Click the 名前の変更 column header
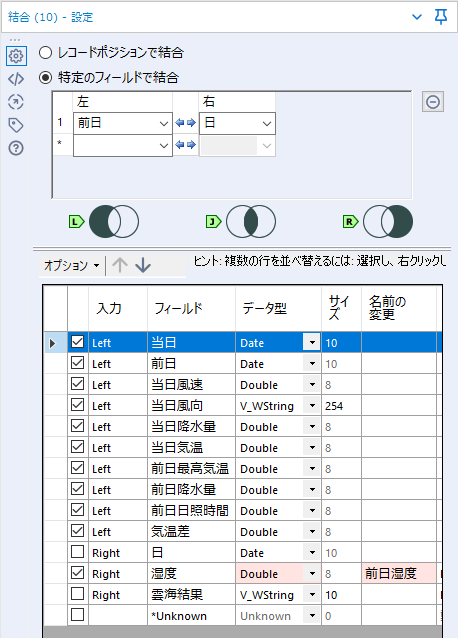 click(399, 308)
